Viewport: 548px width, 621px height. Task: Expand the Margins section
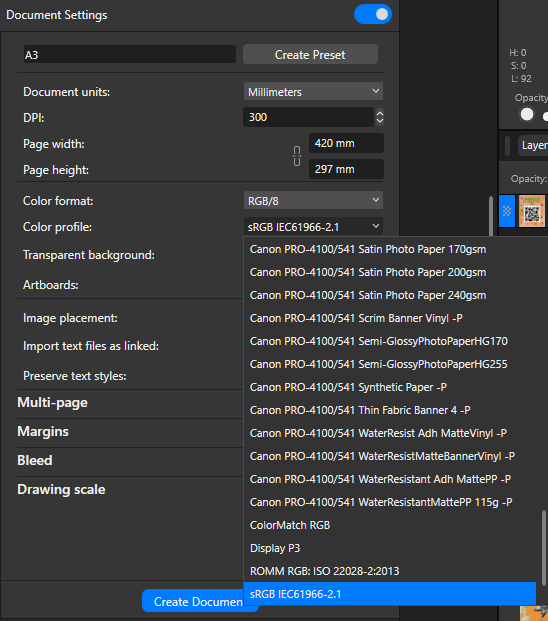(43, 431)
